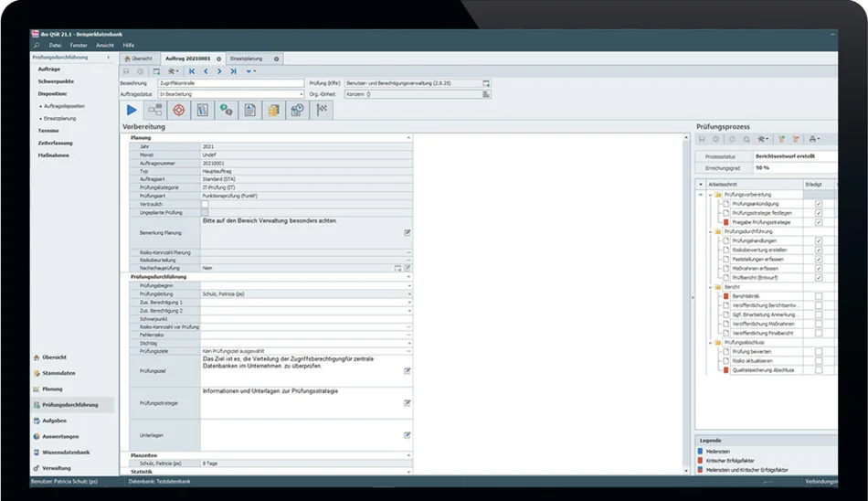Click the checkered finish flag icon
Screen dimensions: 868x501
[x=322, y=111]
